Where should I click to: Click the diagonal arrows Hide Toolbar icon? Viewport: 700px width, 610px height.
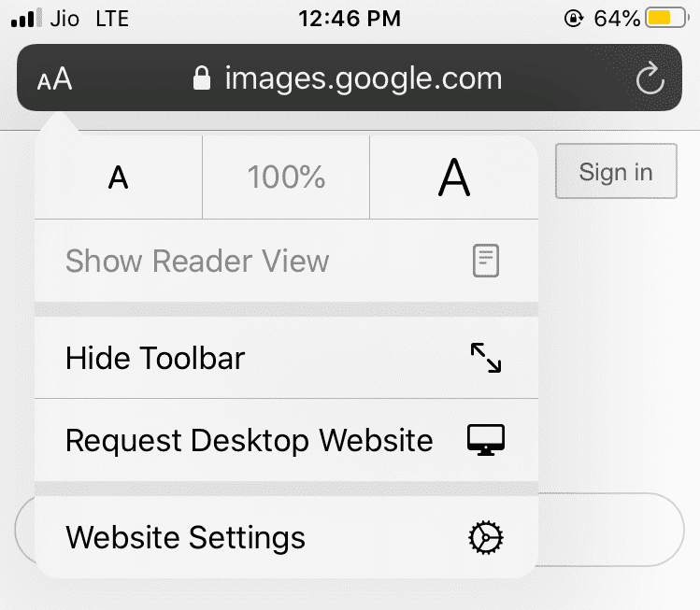pos(485,358)
